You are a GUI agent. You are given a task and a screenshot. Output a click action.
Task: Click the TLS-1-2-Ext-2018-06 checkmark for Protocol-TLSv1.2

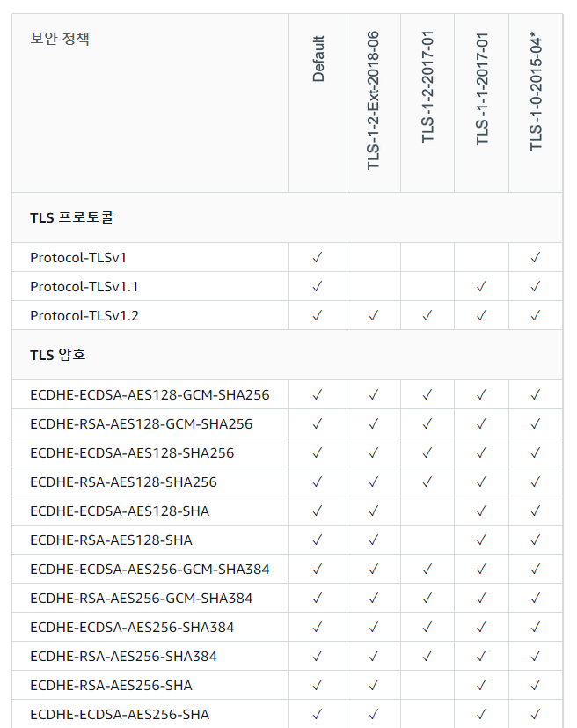coord(373,316)
